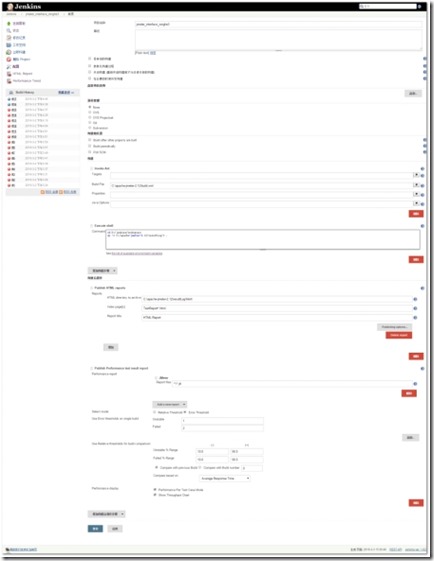The image size is (434, 561).
Task: Click help icon beside Publish HTML reports
Action: (423, 288)
